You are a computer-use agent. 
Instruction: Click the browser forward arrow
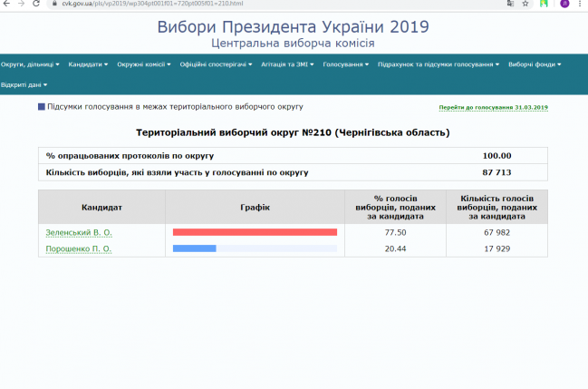tap(21, 5)
